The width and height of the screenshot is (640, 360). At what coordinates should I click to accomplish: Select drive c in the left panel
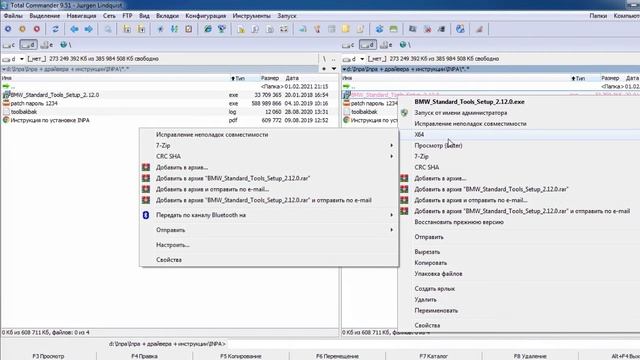9,45
